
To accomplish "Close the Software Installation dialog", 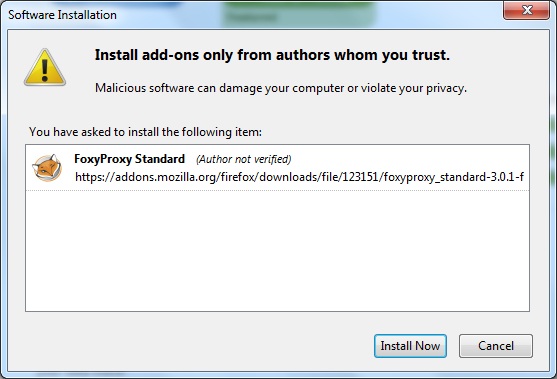I will [x=527, y=10].
